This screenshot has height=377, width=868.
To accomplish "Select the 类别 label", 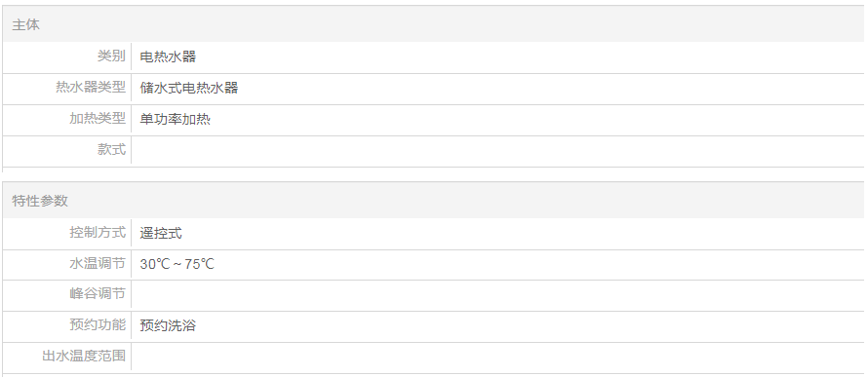I will (x=112, y=57).
